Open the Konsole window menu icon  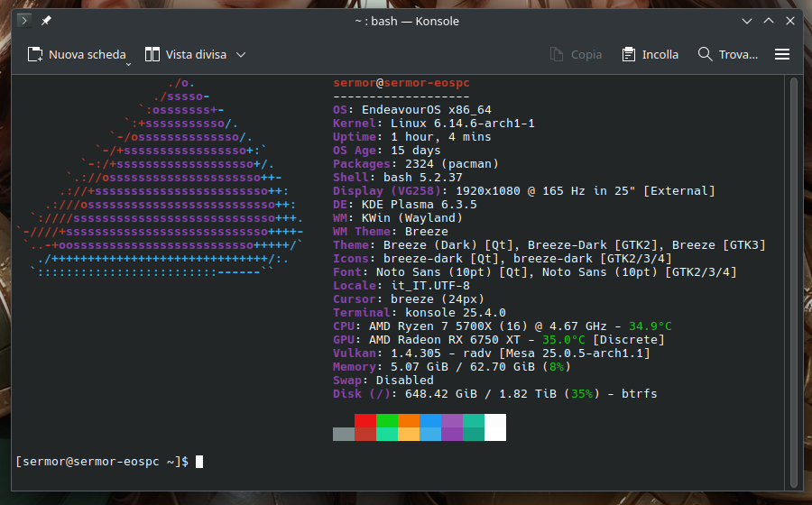coord(24,20)
